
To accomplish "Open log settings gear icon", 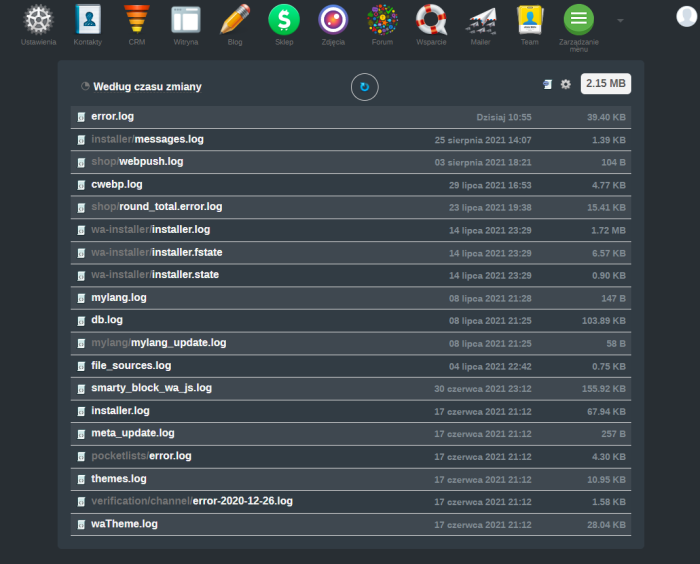I will pyautogui.click(x=566, y=85).
